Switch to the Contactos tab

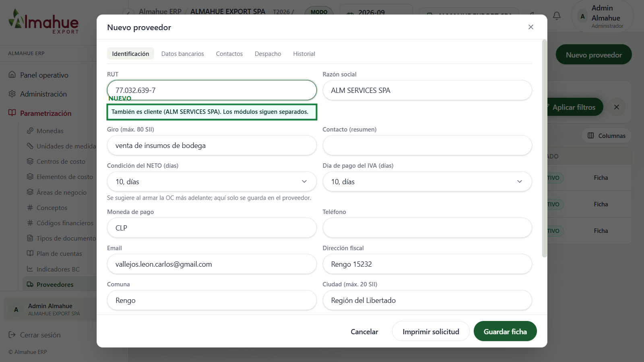[229, 53]
